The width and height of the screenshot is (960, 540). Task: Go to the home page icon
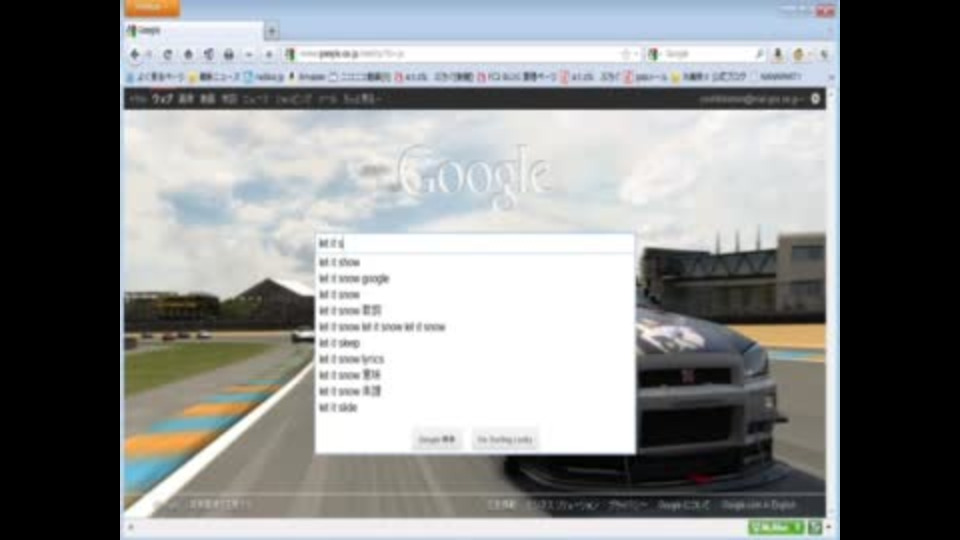tap(189, 54)
